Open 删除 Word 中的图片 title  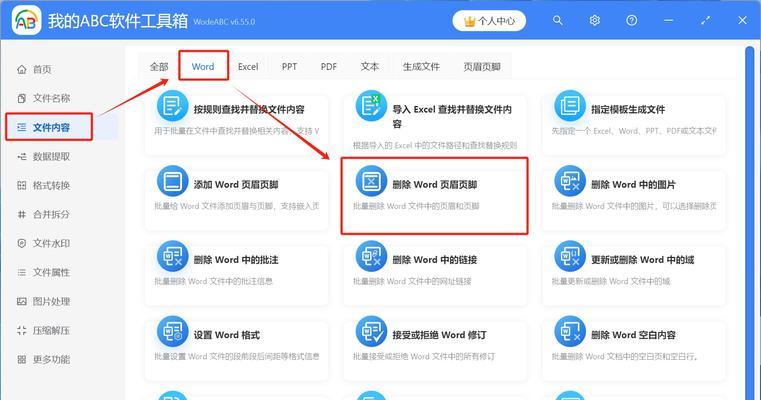pyautogui.click(x=633, y=185)
